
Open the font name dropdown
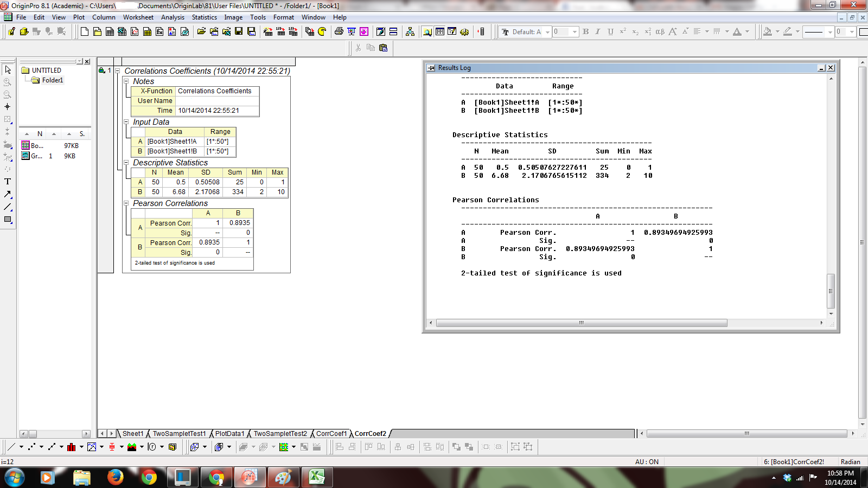tap(547, 32)
